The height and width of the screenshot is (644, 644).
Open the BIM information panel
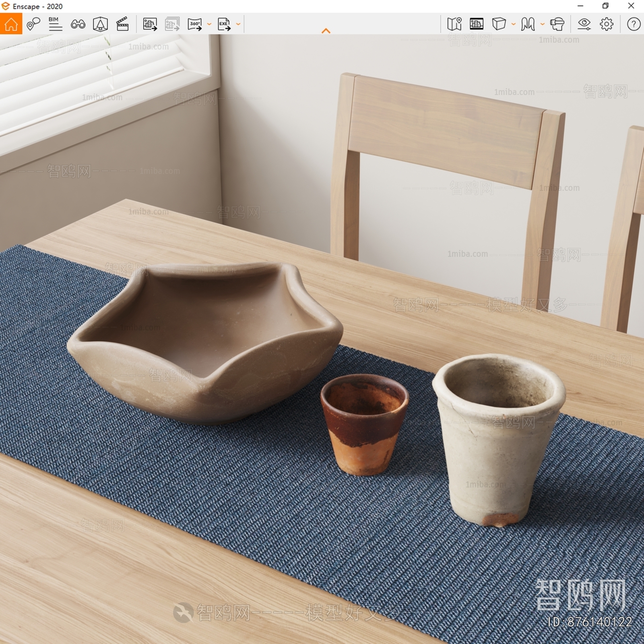tap(55, 24)
